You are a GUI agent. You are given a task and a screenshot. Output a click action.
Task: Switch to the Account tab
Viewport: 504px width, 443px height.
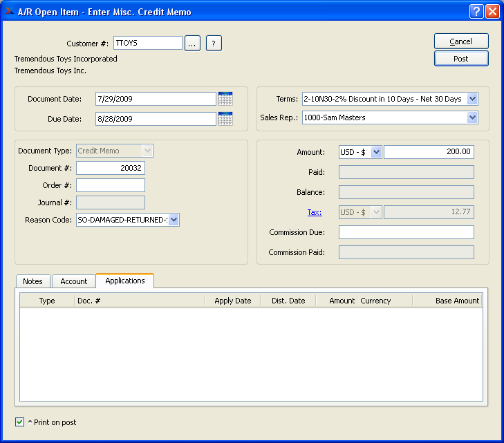point(73,281)
